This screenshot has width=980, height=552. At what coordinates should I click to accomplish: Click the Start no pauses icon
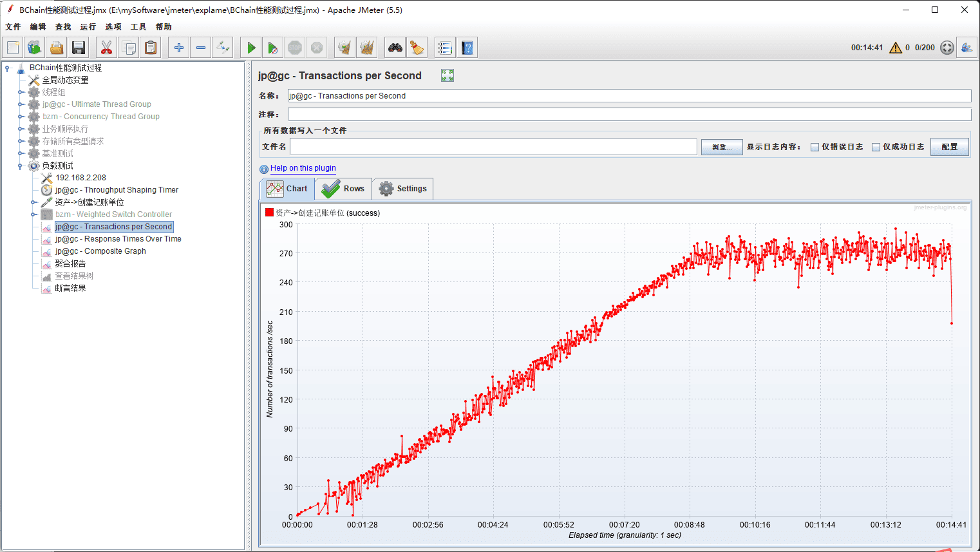(273, 48)
